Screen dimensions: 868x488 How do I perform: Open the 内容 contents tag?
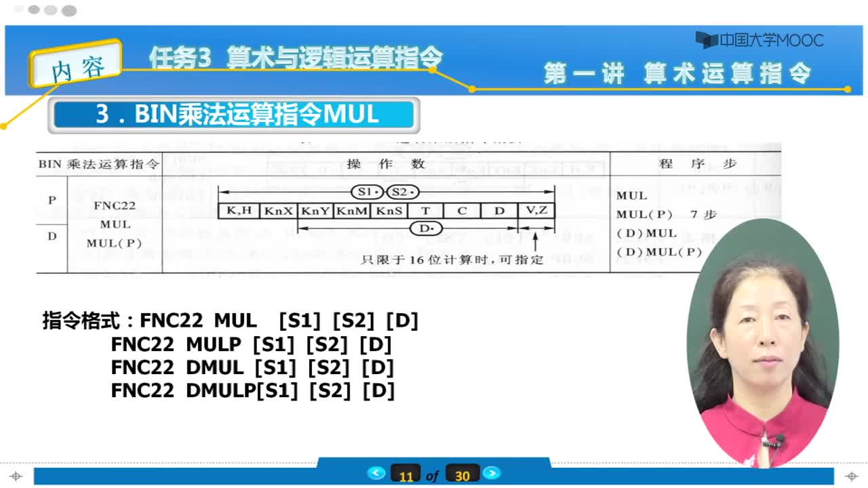77,63
